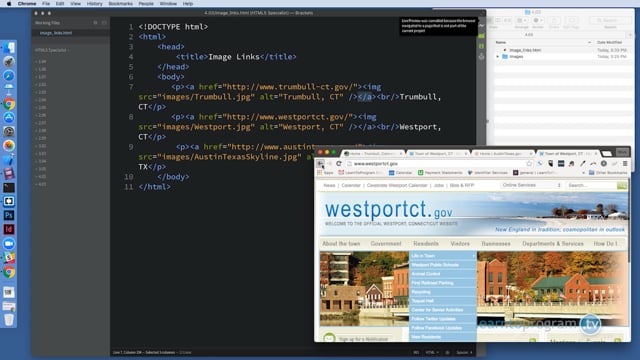
Task: Open the Visitors navigation item
Action: [x=460, y=244]
